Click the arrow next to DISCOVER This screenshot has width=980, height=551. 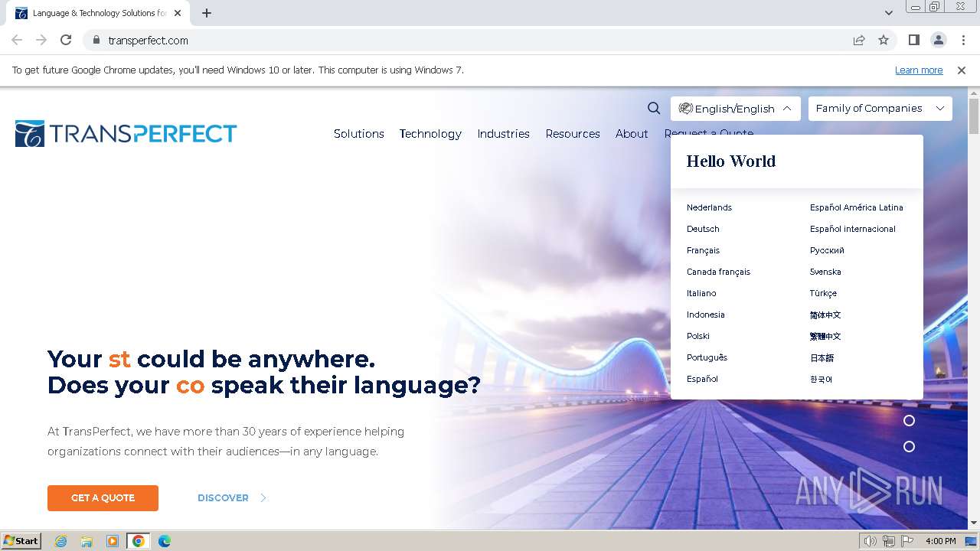coord(263,498)
